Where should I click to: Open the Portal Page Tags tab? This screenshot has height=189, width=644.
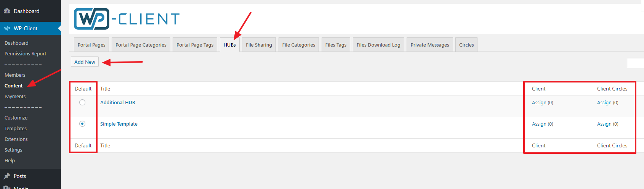click(x=195, y=45)
